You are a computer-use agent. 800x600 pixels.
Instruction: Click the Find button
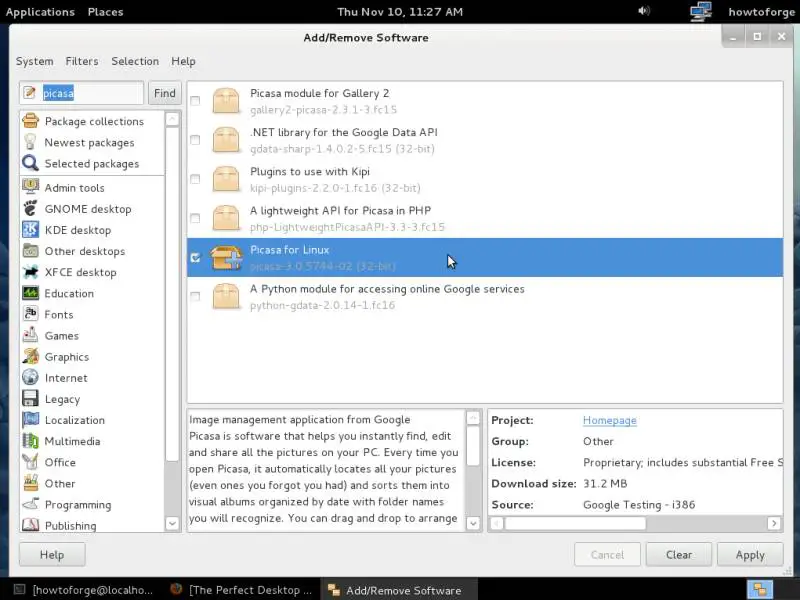pos(165,93)
